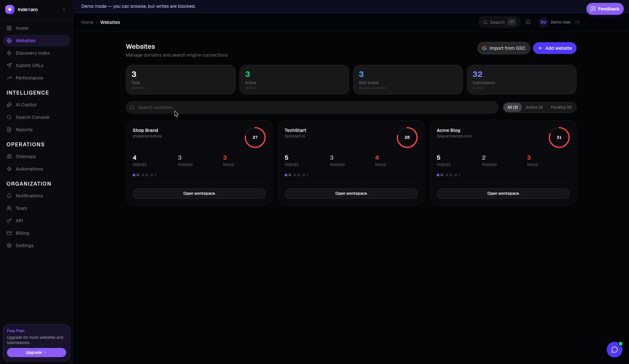The image size is (629, 364).
Task: Click the Total websites stat card
Action: [181, 80]
